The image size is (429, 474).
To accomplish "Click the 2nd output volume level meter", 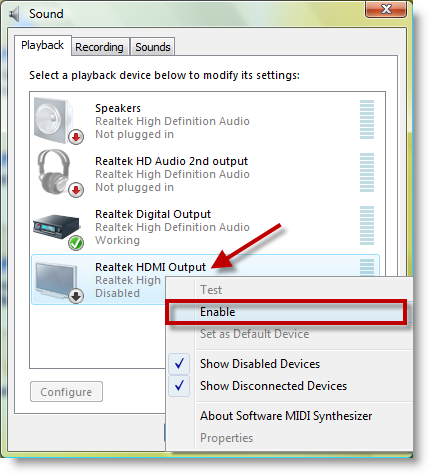I will 367,172.
